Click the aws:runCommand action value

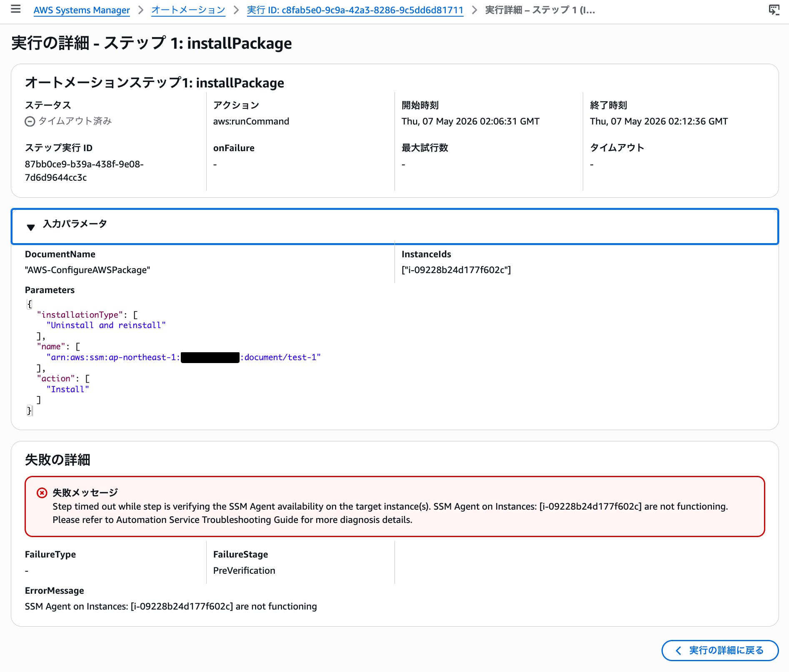[251, 121]
